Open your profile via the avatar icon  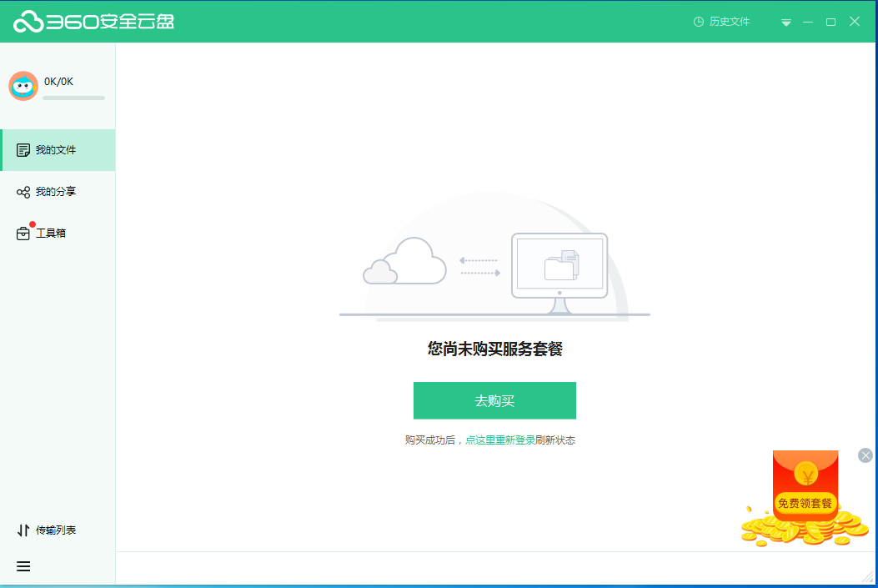point(23,85)
